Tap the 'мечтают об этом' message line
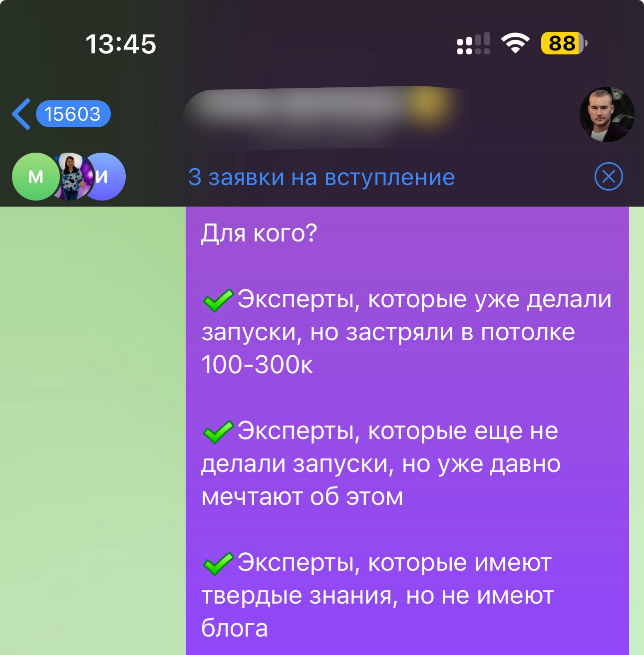This screenshot has height=655, width=644. [x=302, y=497]
